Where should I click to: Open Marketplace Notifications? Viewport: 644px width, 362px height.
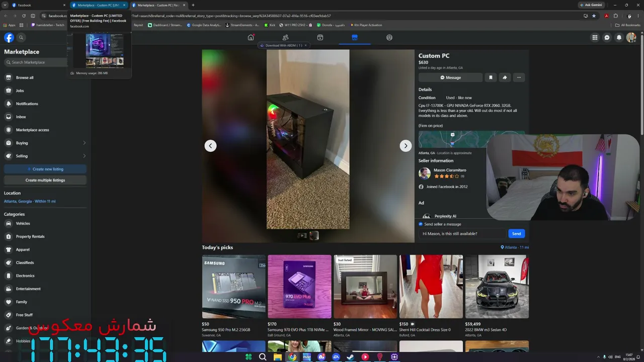45,104
